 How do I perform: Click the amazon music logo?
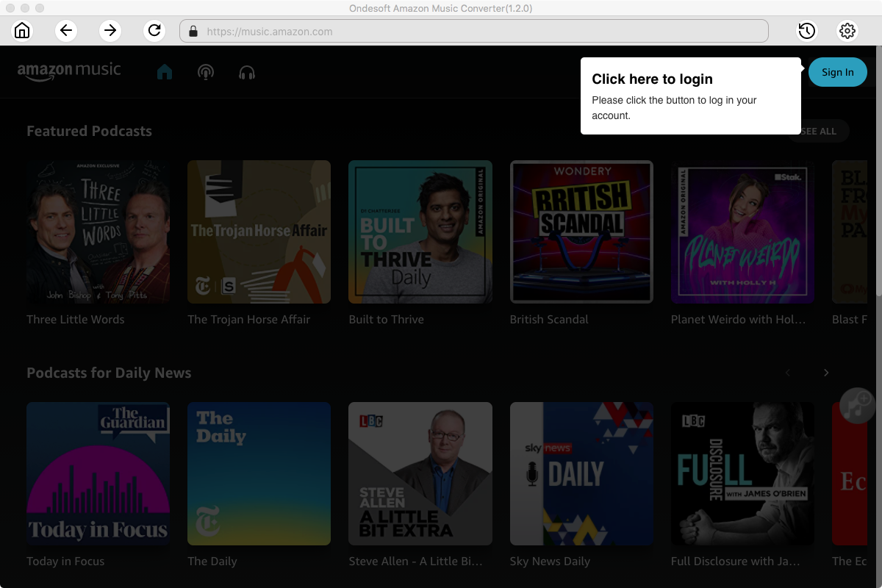pos(69,71)
